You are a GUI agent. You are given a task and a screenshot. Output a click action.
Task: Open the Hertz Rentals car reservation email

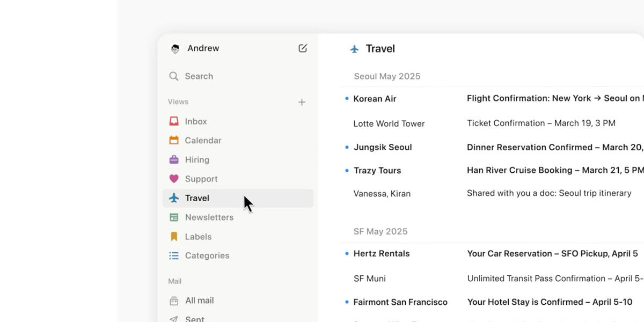(x=492, y=253)
